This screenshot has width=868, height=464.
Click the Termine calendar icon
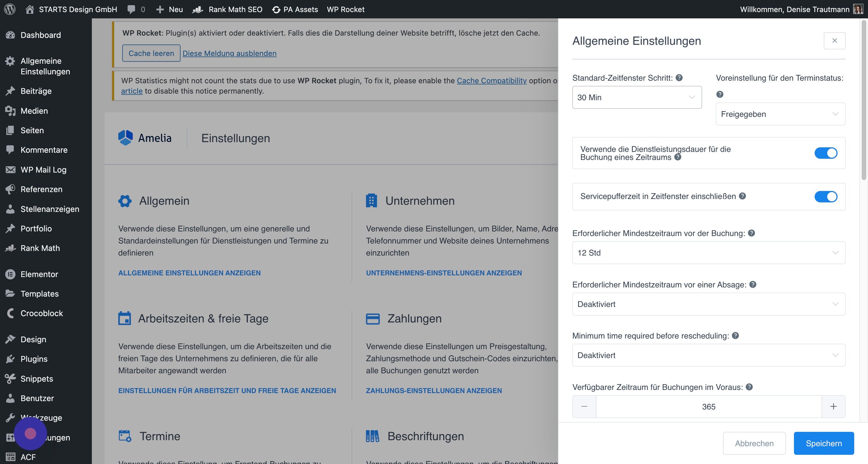125,436
